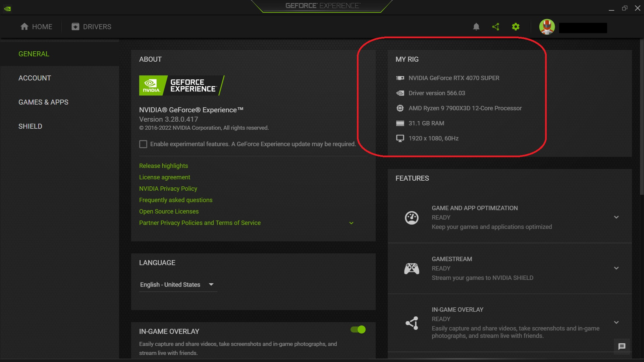This screenshot has height=362, width=644.
Task: Click the vertical scrollbar on right edge
Action: 641,117
